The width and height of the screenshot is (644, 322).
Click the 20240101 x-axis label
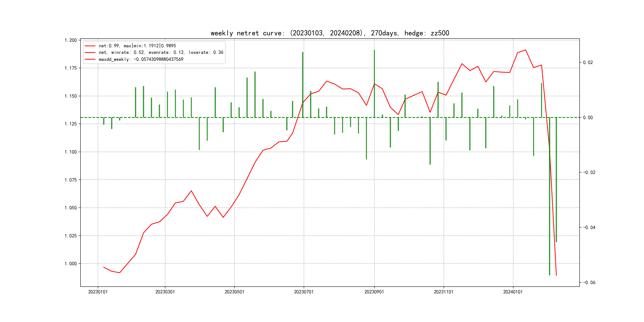(513, 292)
